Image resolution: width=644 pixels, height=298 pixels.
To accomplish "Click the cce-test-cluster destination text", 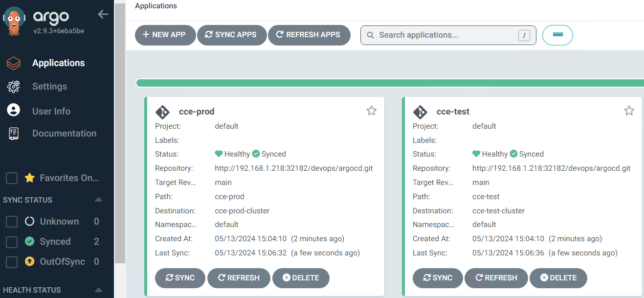I will (x=498, y=211).
